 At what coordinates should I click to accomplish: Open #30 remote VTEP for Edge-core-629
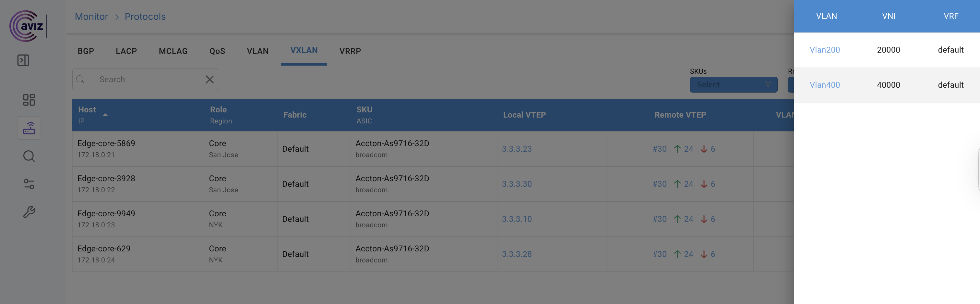(659, 254)
